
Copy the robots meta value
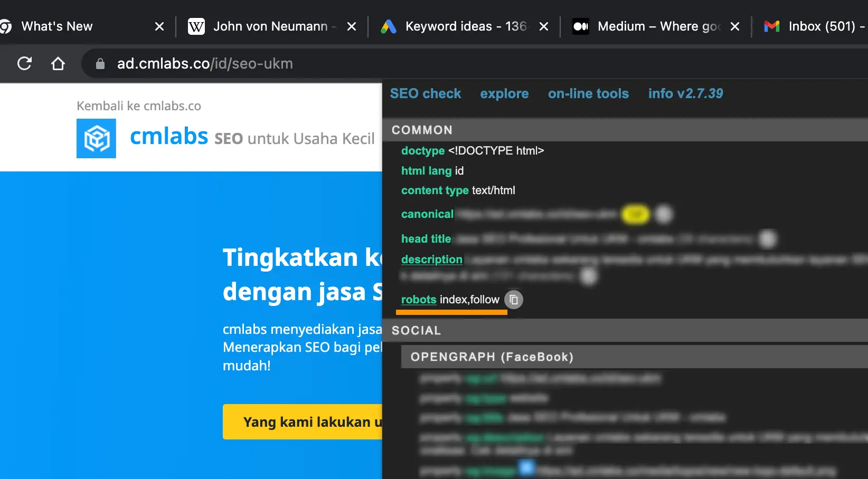(513, 300)
